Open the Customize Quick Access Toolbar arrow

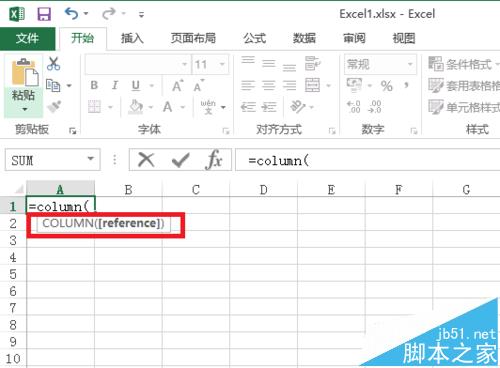141,14
